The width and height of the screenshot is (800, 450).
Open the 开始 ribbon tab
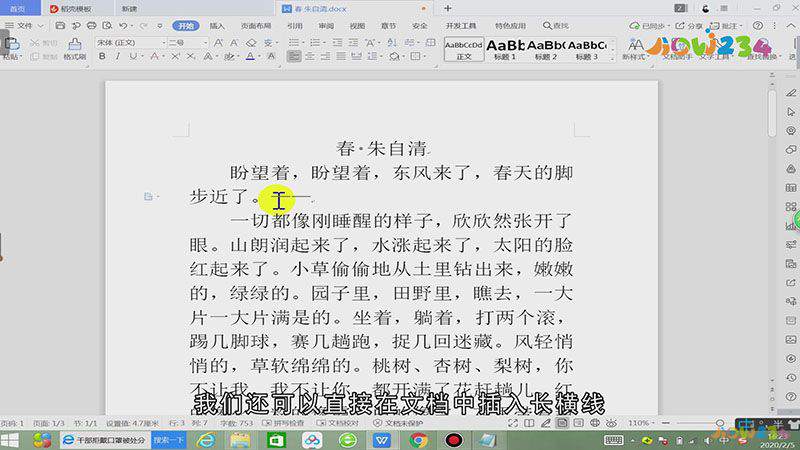[x=186, y=26]
